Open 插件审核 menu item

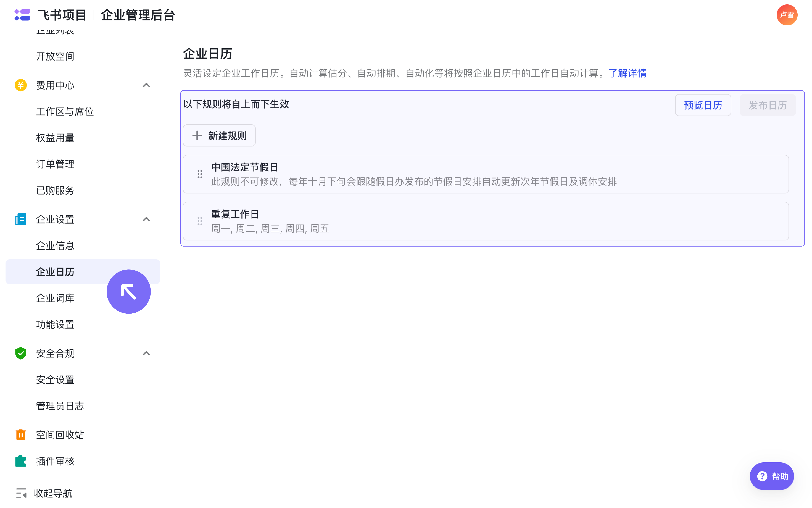pyautogui.click(x=55, y=461)
